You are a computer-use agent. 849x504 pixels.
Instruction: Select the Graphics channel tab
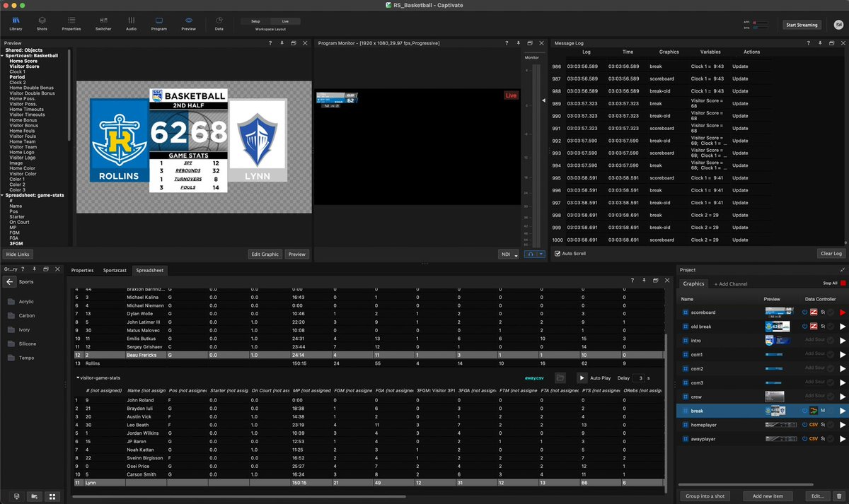point(693,283)
